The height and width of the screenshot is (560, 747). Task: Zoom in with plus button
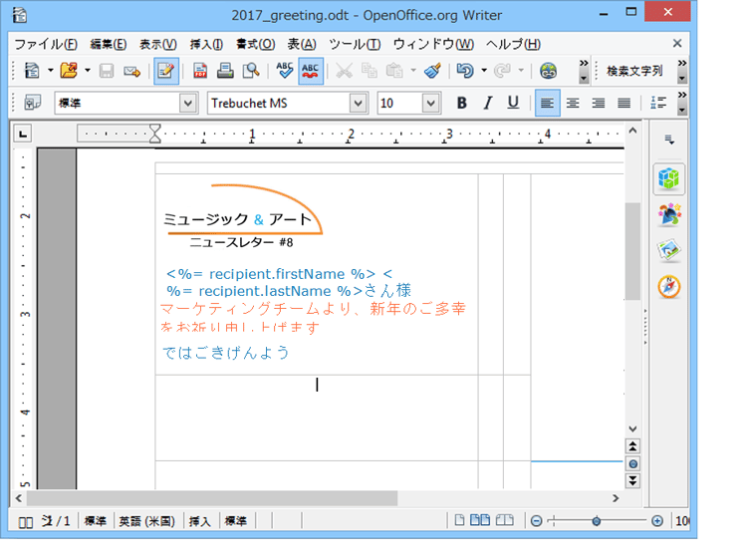657,521
